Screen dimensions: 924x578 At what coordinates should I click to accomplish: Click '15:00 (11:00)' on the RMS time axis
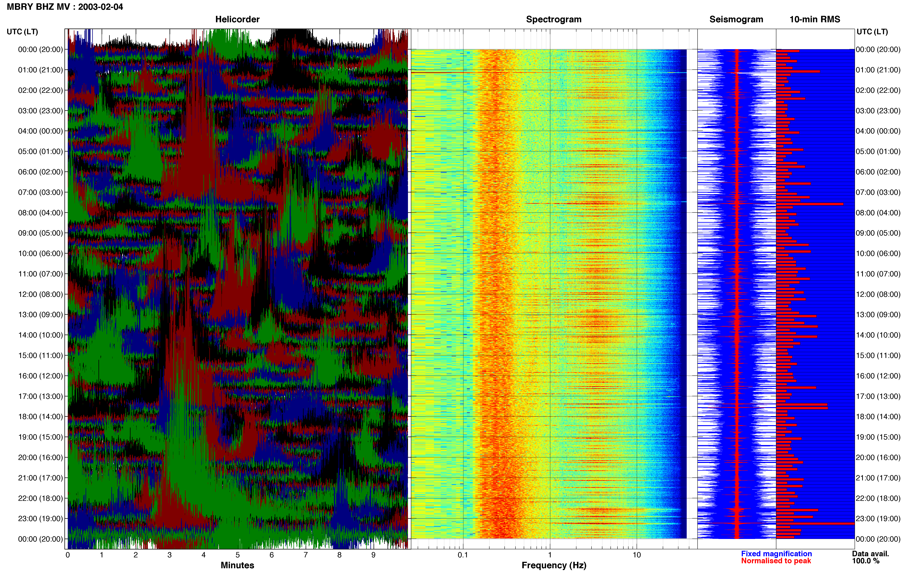pos(878,356)
